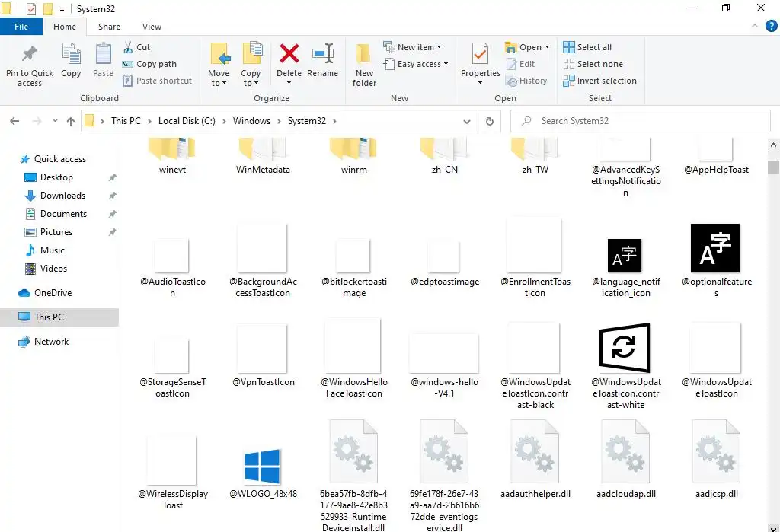
Task: Open Recent locations dropdown arrow
Action: point(55,121)
